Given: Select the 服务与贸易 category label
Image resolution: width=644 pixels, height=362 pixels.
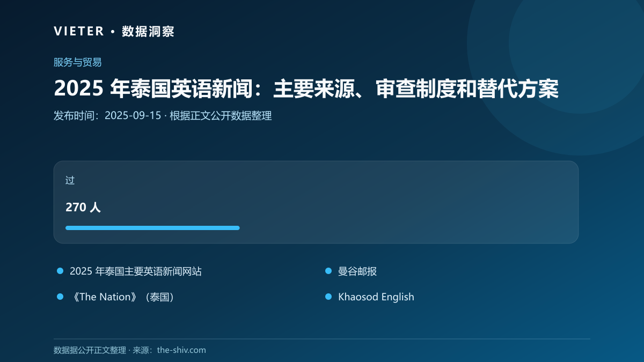Looking at the screenshot, I should pyautogui.click(x=77, y=62).
